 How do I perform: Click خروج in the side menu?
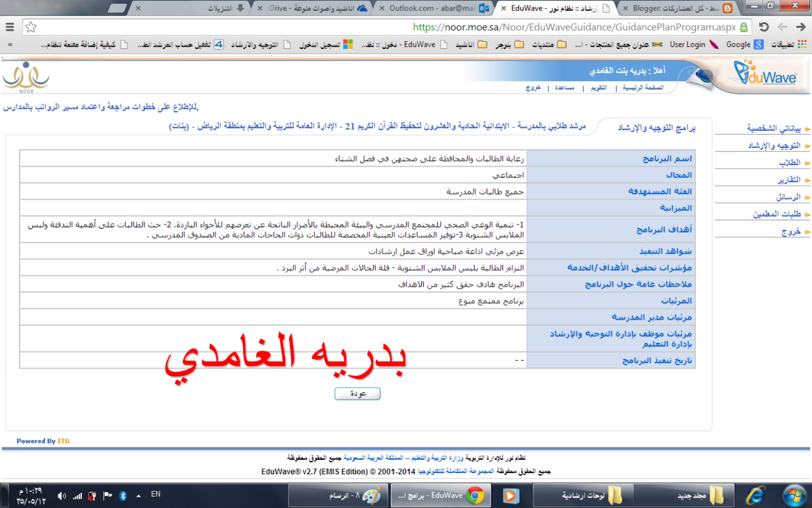pyautogui.click(x=791, y=232)
